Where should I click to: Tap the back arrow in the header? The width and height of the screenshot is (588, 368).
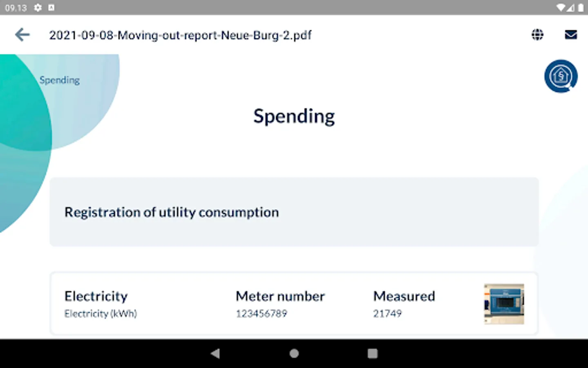point(22,35)
